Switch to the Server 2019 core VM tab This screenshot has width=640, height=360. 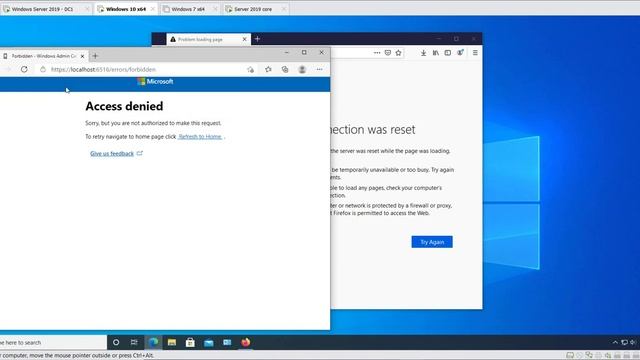tap(253, 9)
